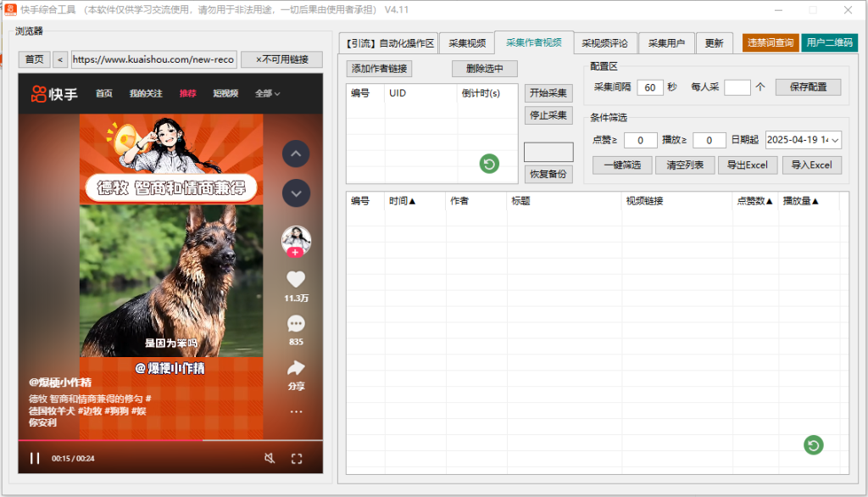
Task: Click green refresh icon in UID list
Action: pos(489,164)
